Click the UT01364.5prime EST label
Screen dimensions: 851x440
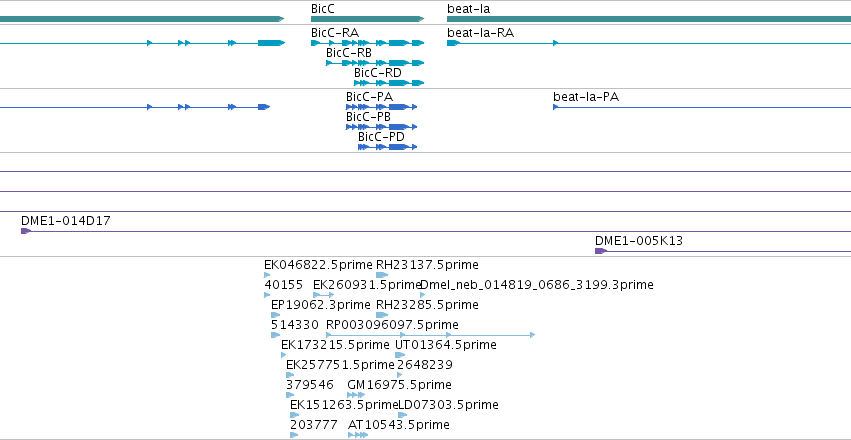(446, 345)
